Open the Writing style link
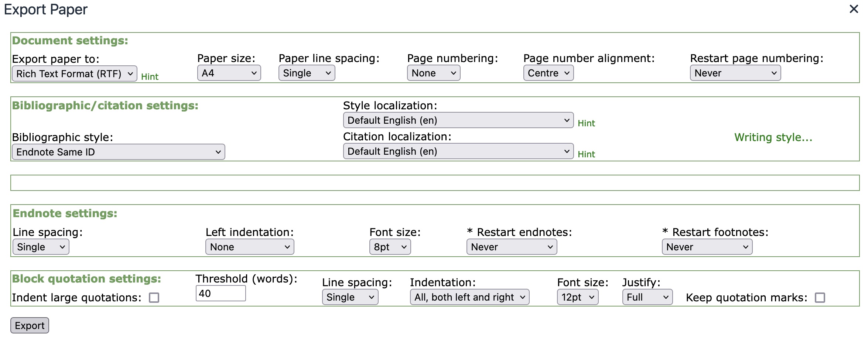868x339 pixels. pyautogui.click(x=773, y=137)
